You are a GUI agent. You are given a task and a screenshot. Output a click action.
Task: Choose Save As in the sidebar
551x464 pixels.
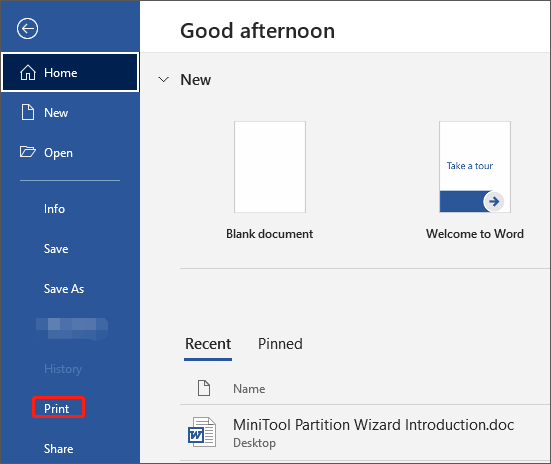coord(64,289)
